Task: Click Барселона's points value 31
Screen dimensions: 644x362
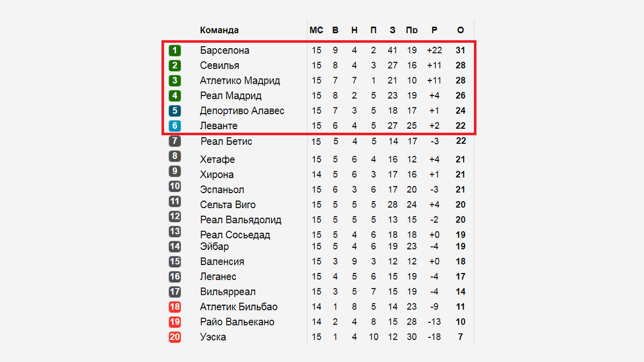Action: [460, 50]
